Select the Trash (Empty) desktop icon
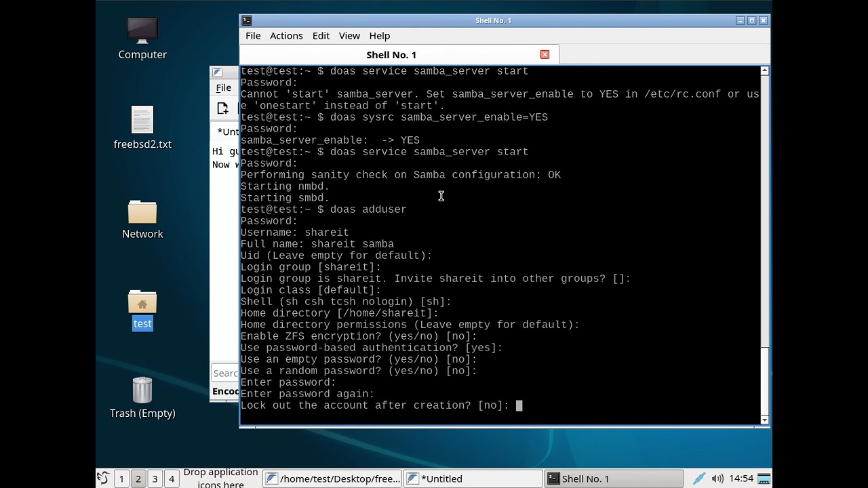 click(142, 398)
